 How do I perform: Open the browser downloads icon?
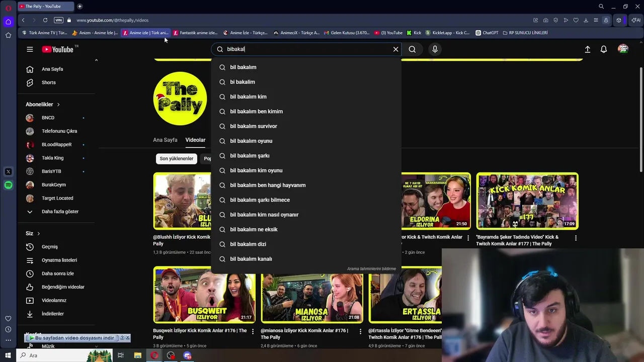(586, 20)
